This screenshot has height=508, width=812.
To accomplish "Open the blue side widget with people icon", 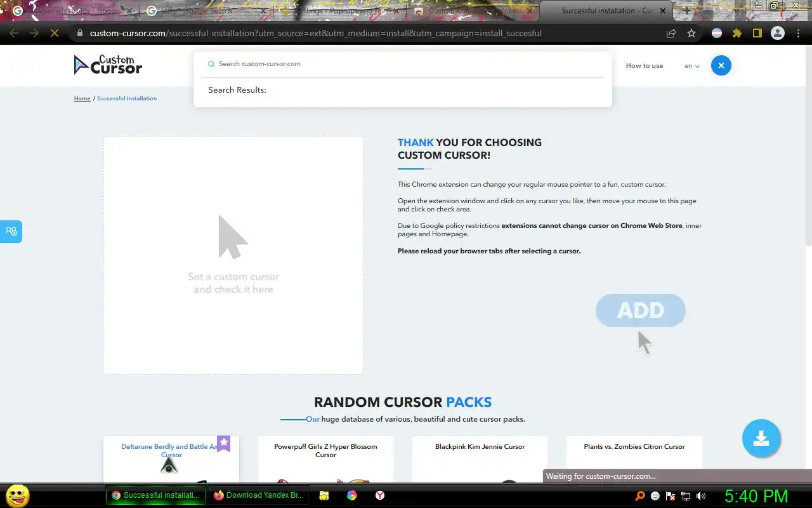I will pyautogui.click(x=11, y=232).
